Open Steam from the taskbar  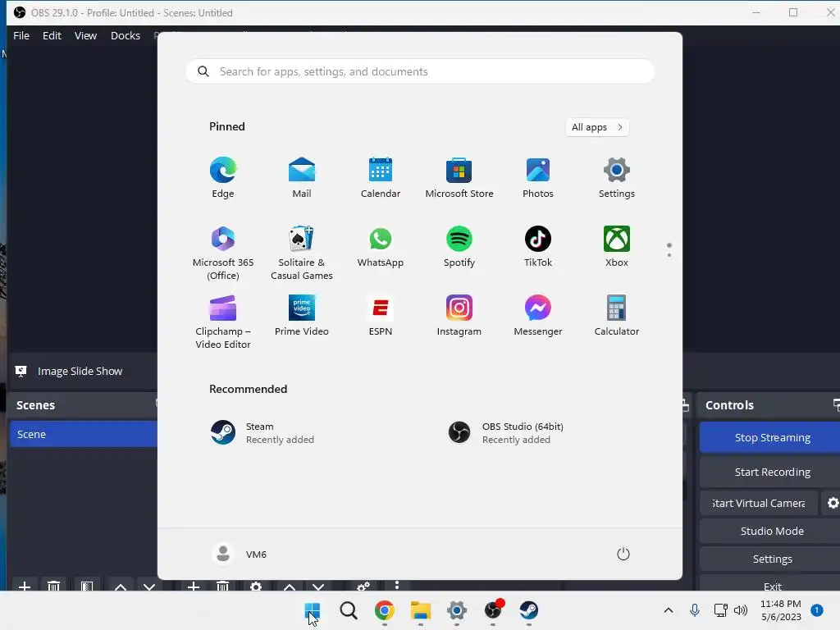click(x=529, y=610)
